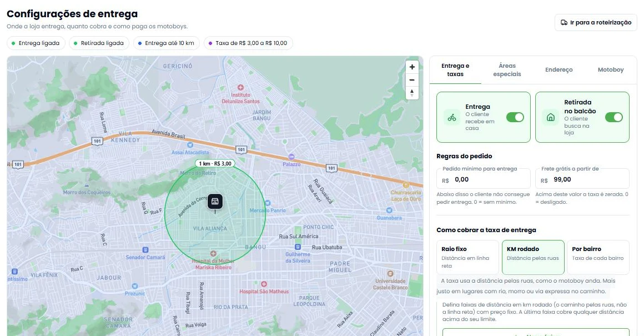Screen dimensions: 644x336
Task: Click the Rua Sul América label
Action: point(299,236)
